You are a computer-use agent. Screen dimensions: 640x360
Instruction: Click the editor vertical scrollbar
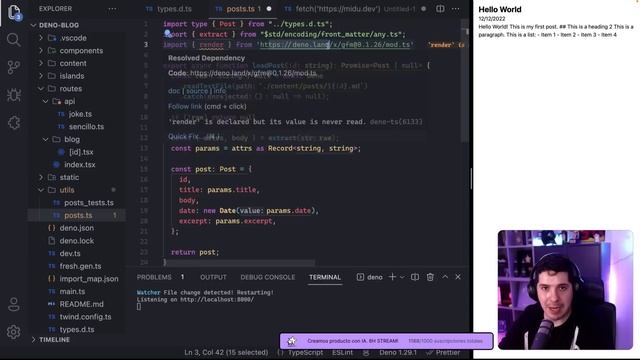coord(464,82)
